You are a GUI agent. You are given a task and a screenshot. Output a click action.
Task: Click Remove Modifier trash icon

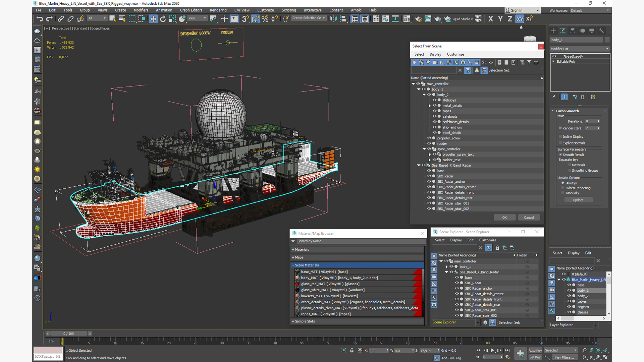point(583,97)
